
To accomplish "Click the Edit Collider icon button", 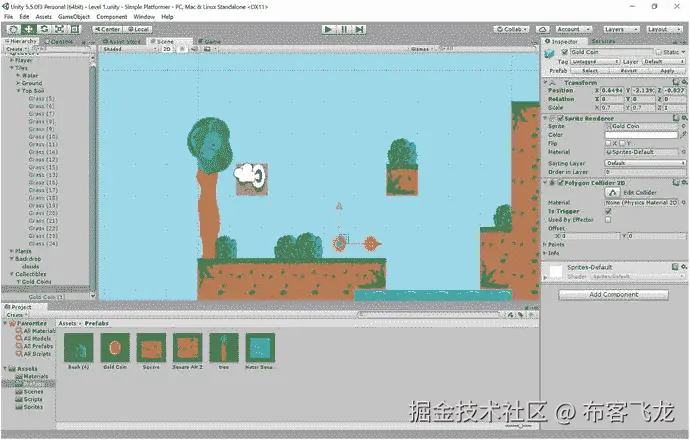I will pyautogui.click(x=612, y=192).
